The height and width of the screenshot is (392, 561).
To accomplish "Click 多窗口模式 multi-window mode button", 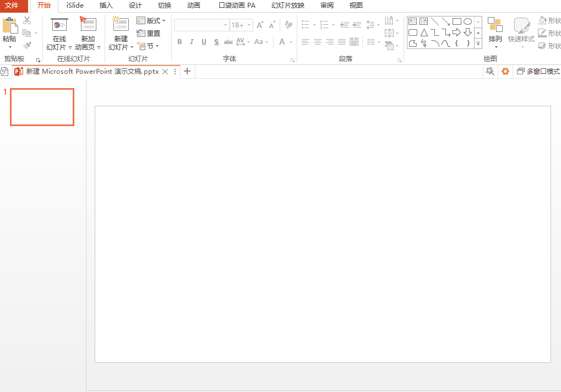I will [x=538, y=72].
